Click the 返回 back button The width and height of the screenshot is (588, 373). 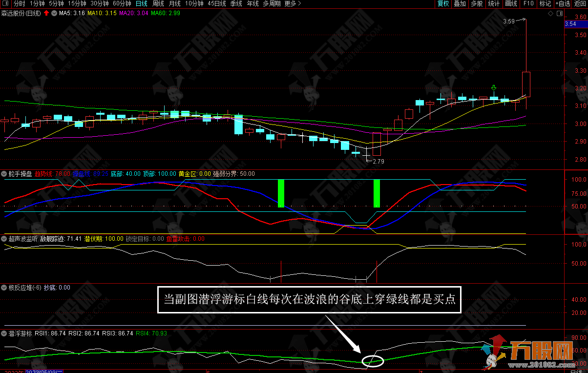point(580,3)
